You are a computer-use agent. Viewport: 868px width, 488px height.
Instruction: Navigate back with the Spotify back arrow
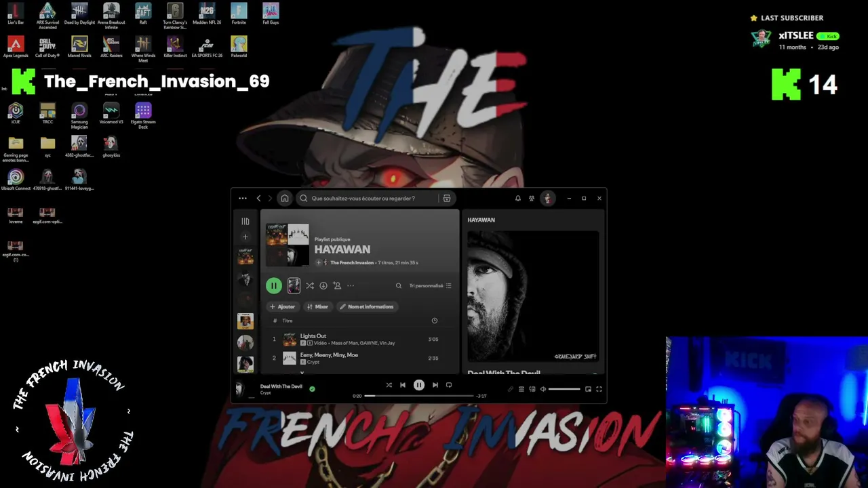(258, 199)
